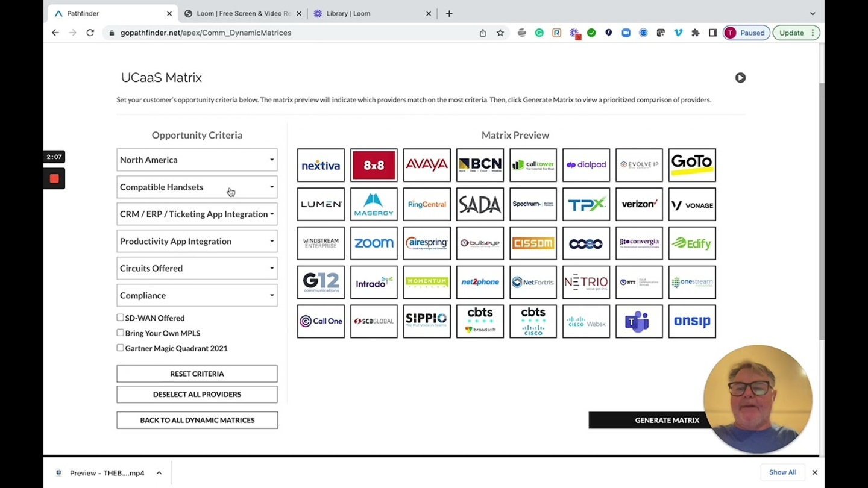This screenshot has height=488, width=868.
Task: Bookmark this page with the star icon
Action: click(x=500, y=33)
